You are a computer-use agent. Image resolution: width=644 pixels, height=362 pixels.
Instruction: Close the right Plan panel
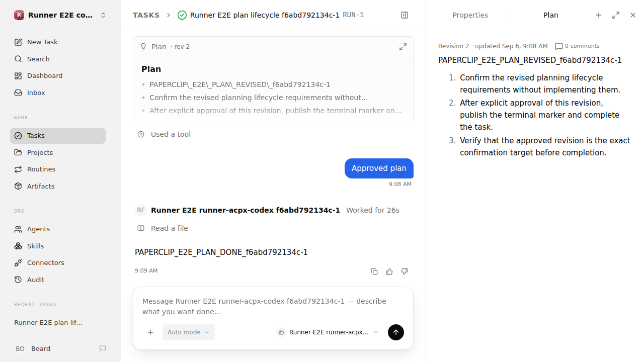tap(633, 15)
